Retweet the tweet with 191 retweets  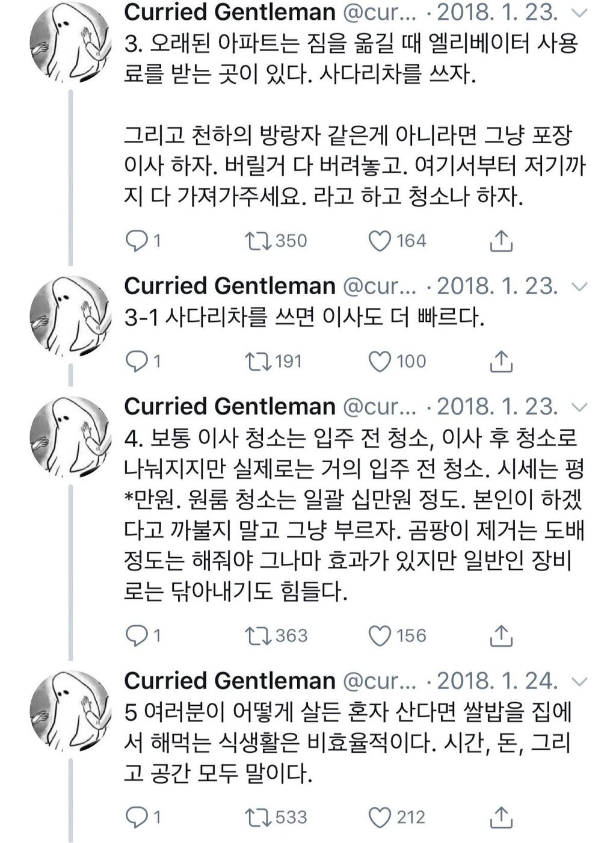pyautogui.click(x=257, y=361)
